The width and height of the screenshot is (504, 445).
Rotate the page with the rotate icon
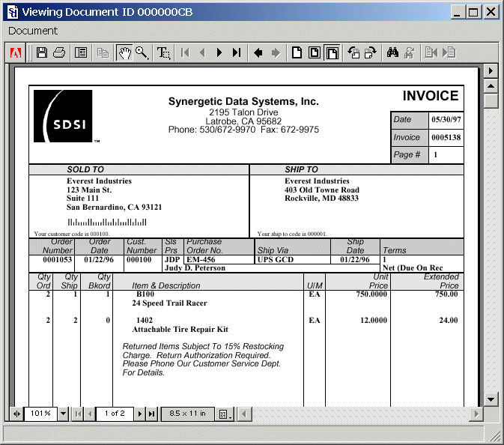pos(353,52)
